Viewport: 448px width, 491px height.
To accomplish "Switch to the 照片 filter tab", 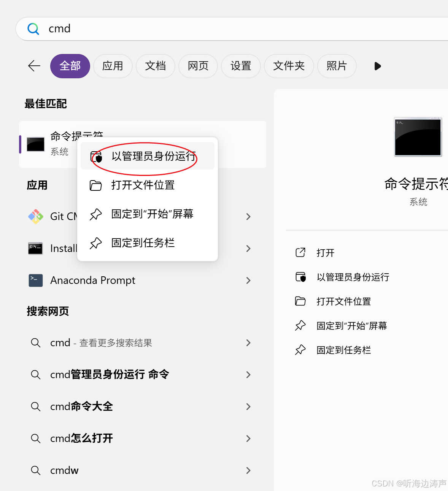I will click(x=337, y=66).
